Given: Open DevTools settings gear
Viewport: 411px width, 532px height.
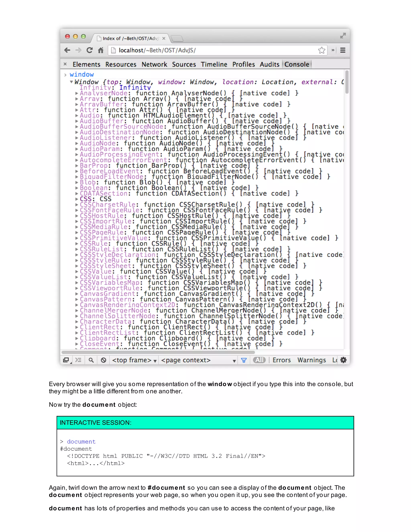Looking at the screenshot, I should point(343,360).
